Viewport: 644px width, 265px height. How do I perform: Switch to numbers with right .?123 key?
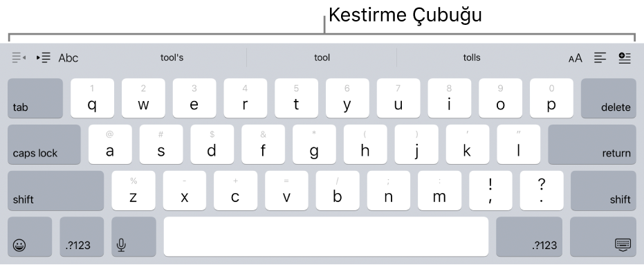529,237
